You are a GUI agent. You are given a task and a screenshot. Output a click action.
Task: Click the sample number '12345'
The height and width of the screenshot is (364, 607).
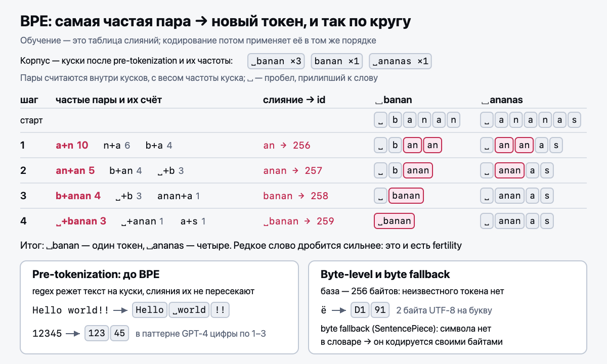pyautogui.click(x=47, y=334)
